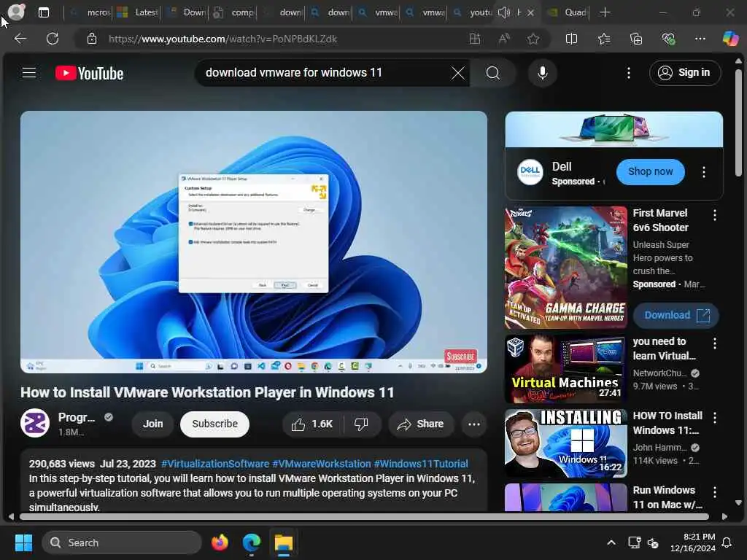Click the taskbar Search box
This screenshot has width=747, height=560.
tap(122, 542)
